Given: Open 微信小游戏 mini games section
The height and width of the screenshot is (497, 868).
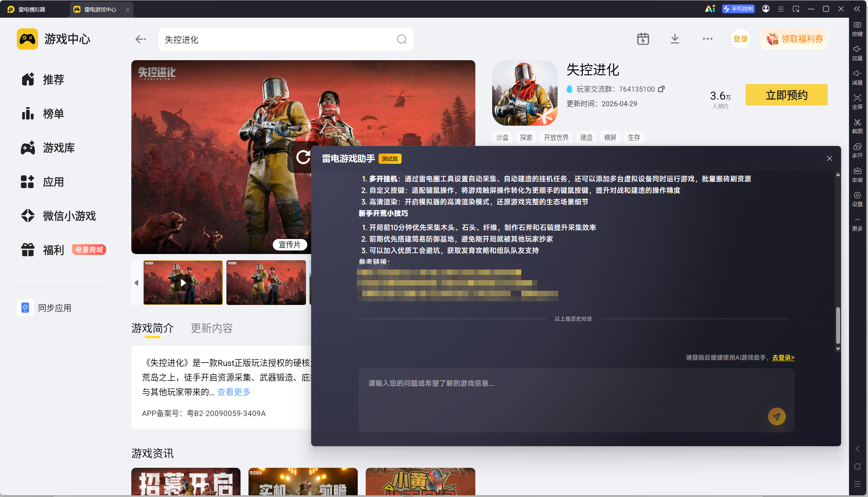Looking at the screenshot, I should [59, 216].
